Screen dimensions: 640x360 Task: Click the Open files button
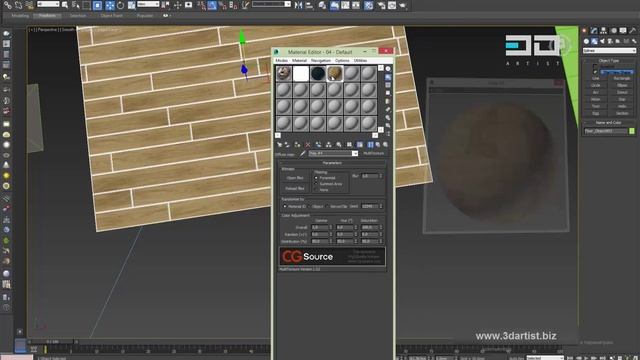pyautogui.click(x=295, y=178)
